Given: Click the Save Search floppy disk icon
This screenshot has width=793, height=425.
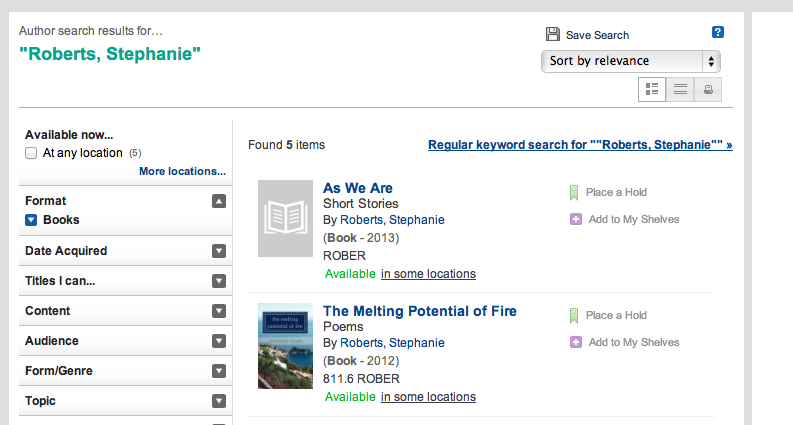Looking at the screenshot, I should click(553, 35).
